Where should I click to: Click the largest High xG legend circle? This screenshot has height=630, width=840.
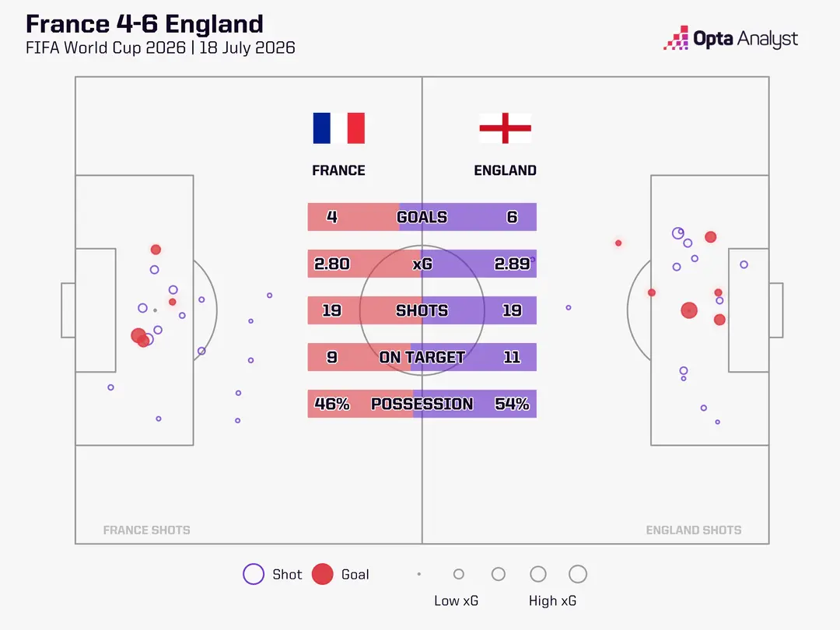[577, 574]
